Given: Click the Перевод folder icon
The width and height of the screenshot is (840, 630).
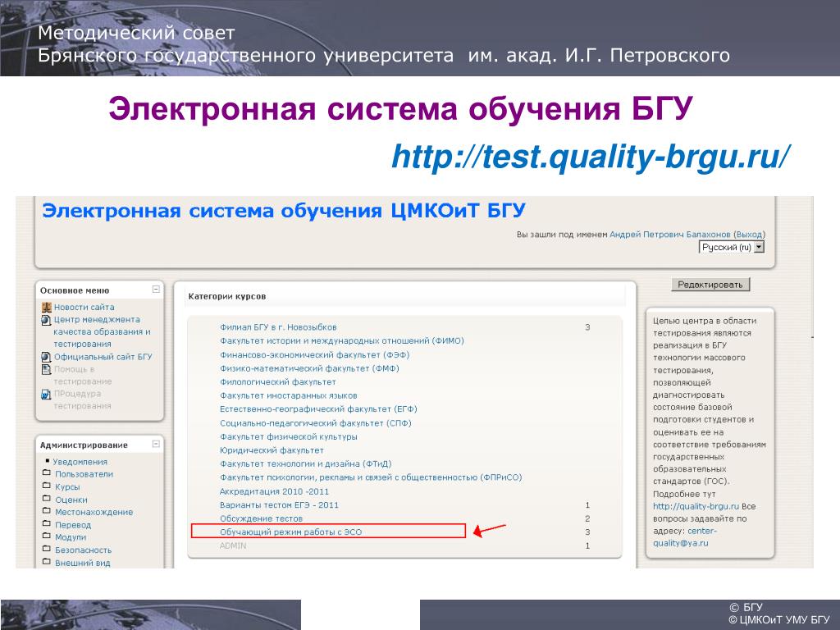Looking at the screenshot, I should [x=47, y=523].
